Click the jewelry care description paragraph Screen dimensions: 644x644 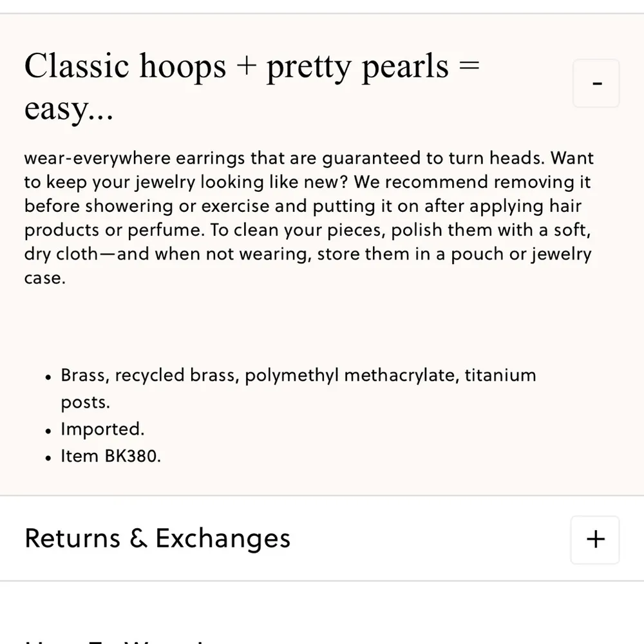coord(308,218)
